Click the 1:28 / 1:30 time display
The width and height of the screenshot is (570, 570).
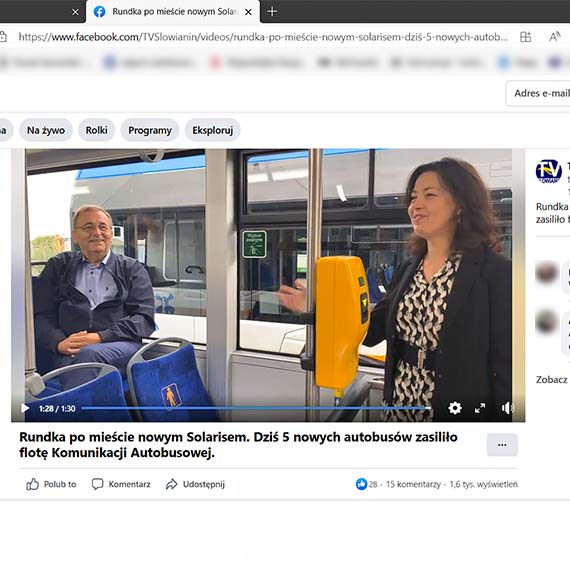[57, 409]
